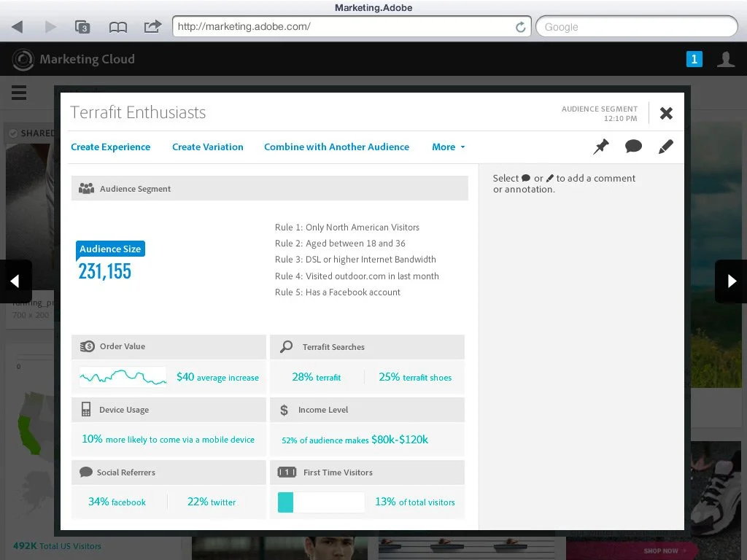Screen dimensions: 747x560
Task: Click the Income Level section header
Action: pos(367,410)
